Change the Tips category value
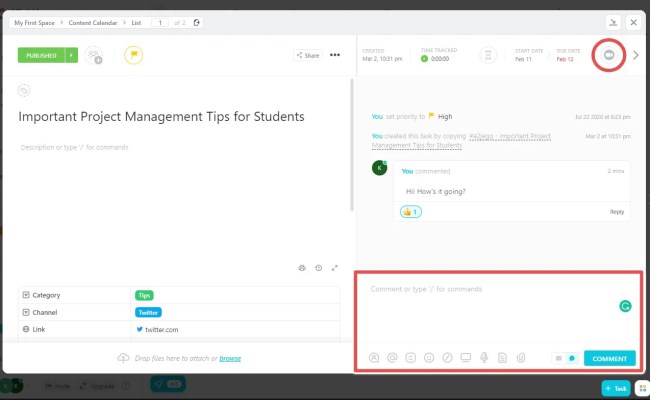 point(144,295)
